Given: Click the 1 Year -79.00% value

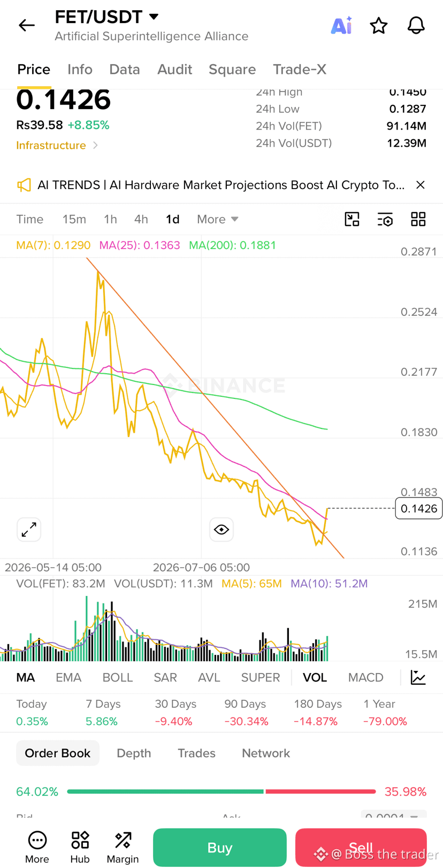Looking at the screenshot, I should 385,722.
